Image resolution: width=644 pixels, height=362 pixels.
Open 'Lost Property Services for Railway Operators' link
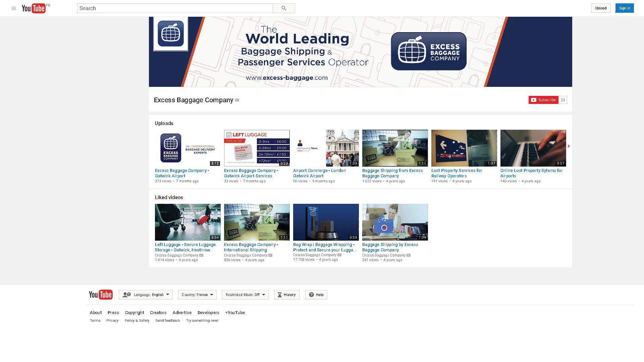[x=457, y=173]
